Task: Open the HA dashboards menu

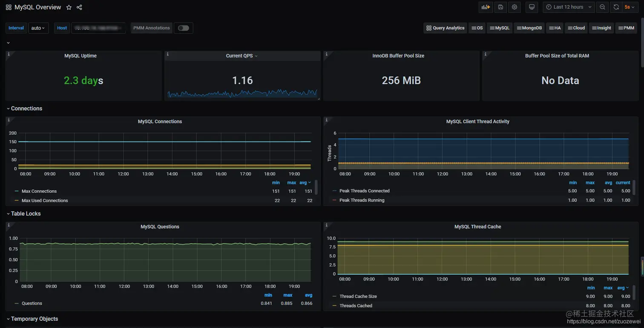Action: [555, 28]
